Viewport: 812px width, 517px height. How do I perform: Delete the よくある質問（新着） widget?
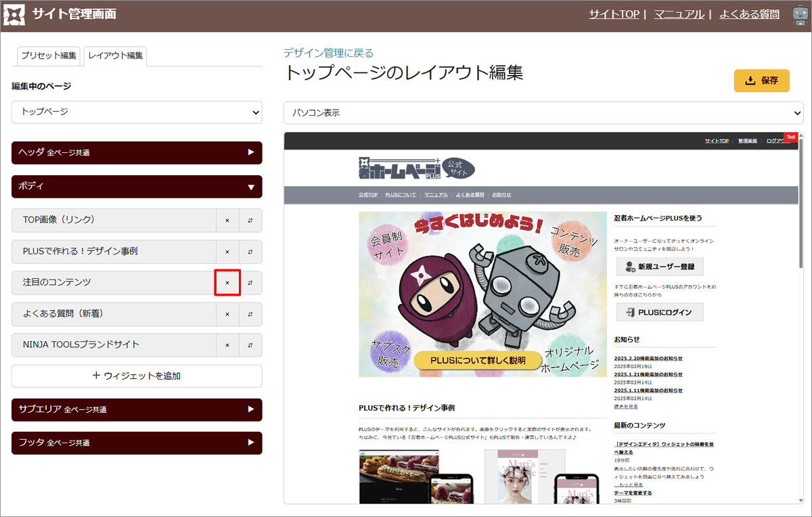point(227,314)
